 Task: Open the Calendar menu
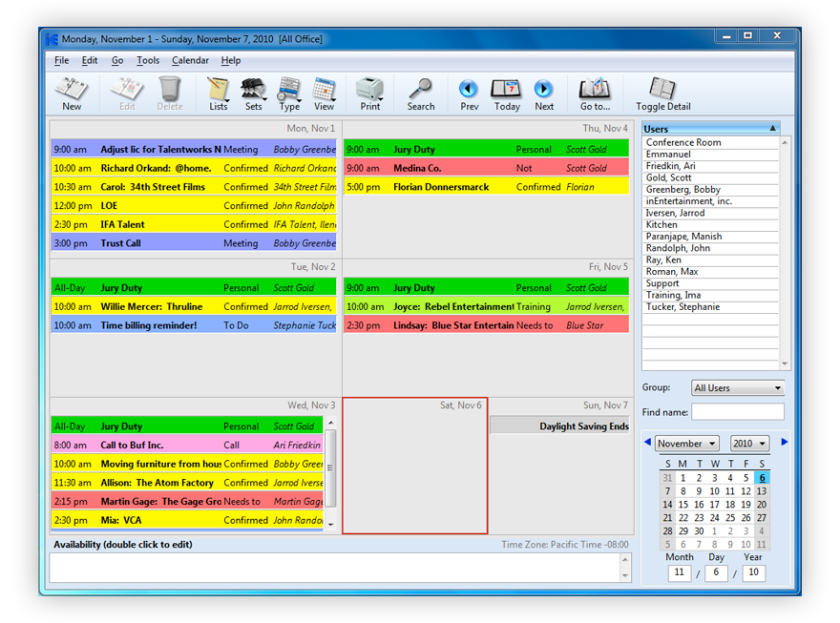click(x=190, y=60)
